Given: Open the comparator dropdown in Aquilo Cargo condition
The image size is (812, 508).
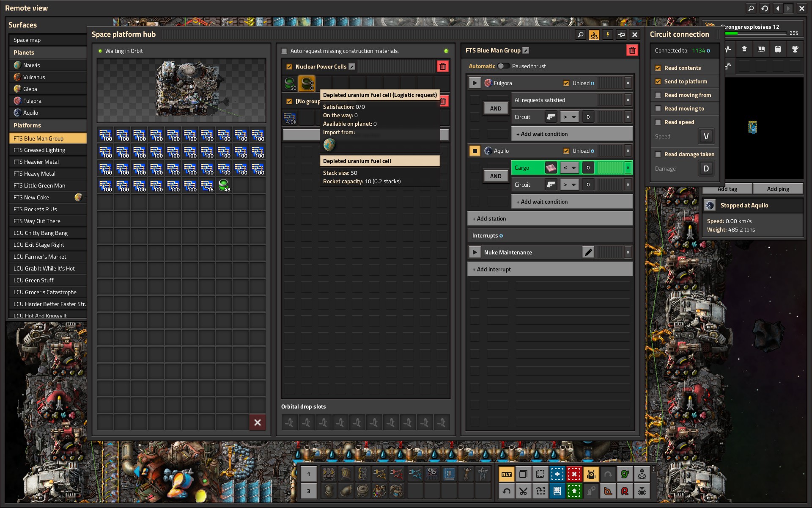Looking at the screenshot, I should point(569,168).
